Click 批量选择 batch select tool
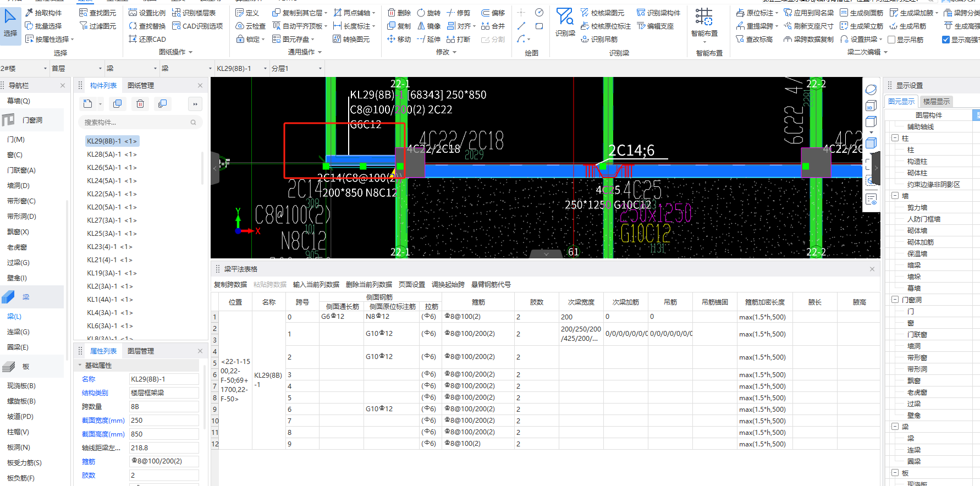980x486 pixels. 43,26
